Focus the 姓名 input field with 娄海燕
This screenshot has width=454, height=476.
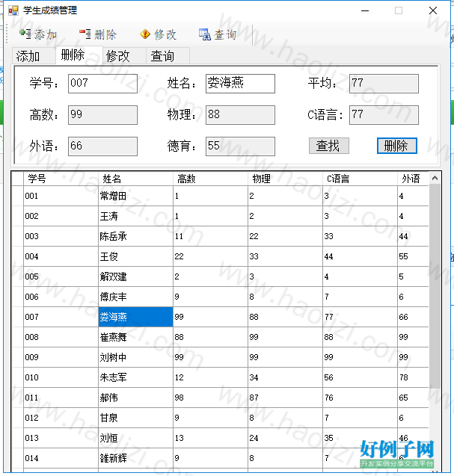coord(240,84)
